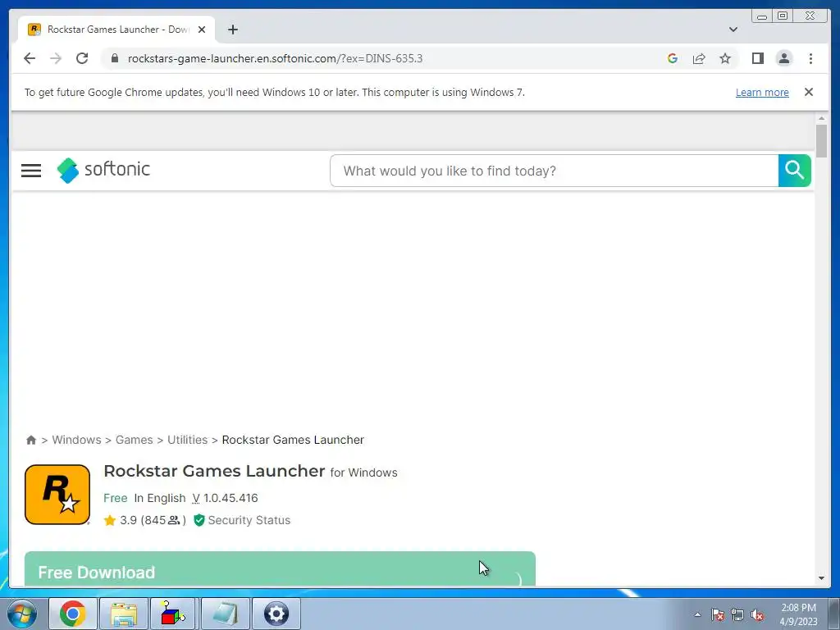Click the page scrollbar down arrow
The height and width of the screenshot is (630, 840).
pyautogui.click(x=821, y=578)
